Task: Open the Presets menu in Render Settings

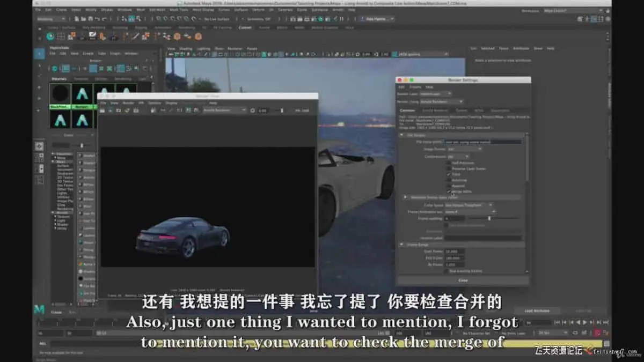Action: pos(415,86)
